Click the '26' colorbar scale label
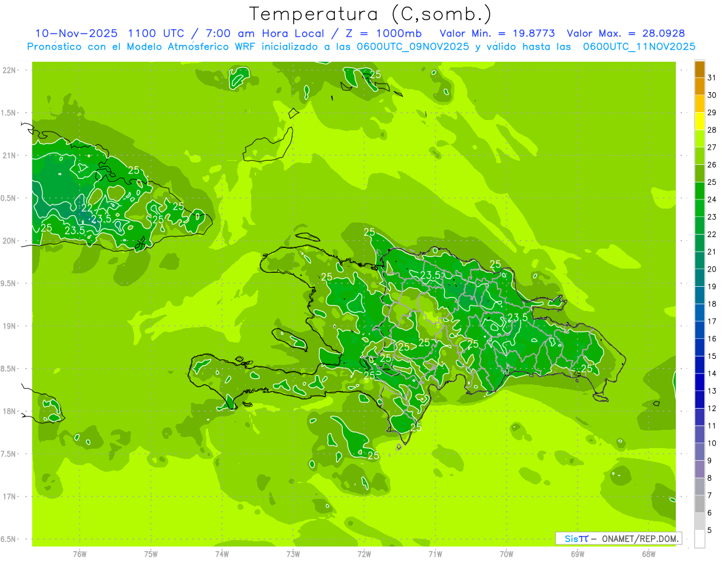728x562 pixels. [x=712, y=165]
